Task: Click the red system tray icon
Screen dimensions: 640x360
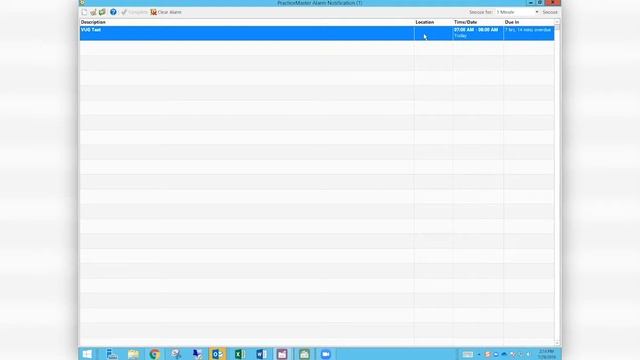Action: [x=487, y=354]
